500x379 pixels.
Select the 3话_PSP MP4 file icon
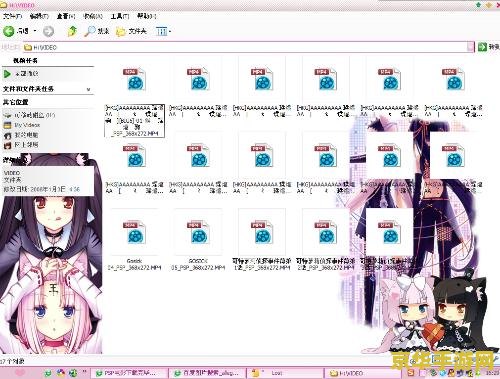[x=389, y=231]
